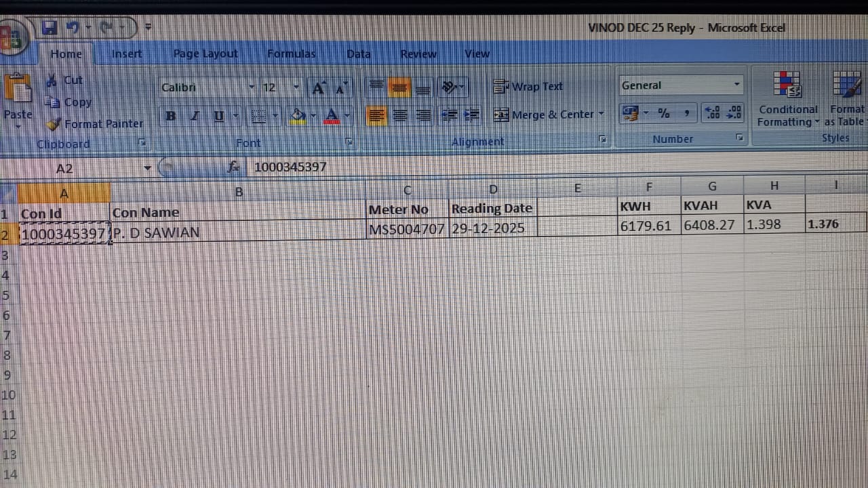Open the Formulas tab

tap(291, 54)
